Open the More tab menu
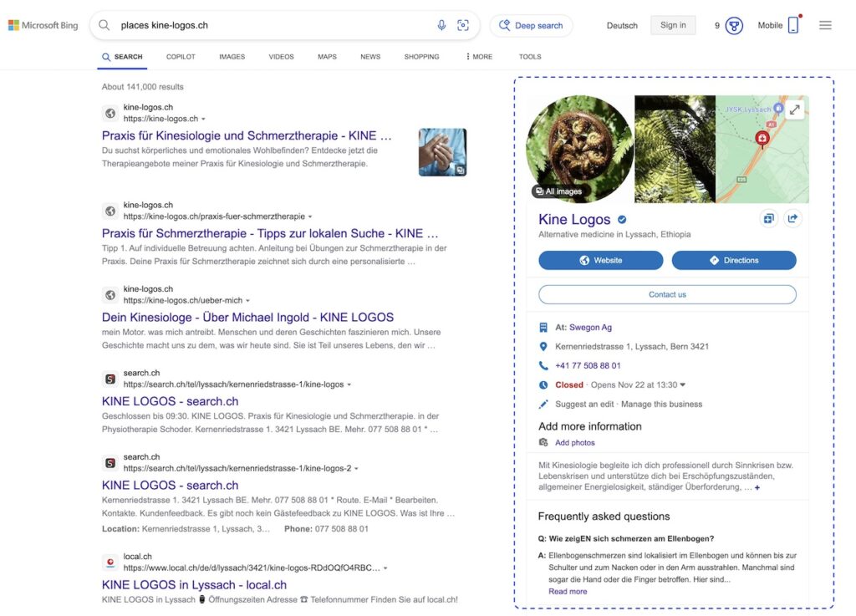The image size is (856, 616). [479, 57]
